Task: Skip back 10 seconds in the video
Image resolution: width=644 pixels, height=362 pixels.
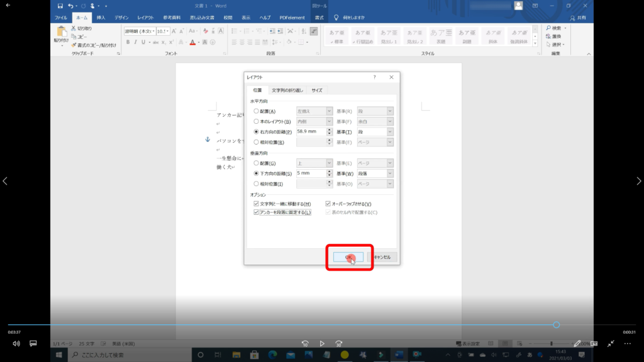Action: click(305, 344)
